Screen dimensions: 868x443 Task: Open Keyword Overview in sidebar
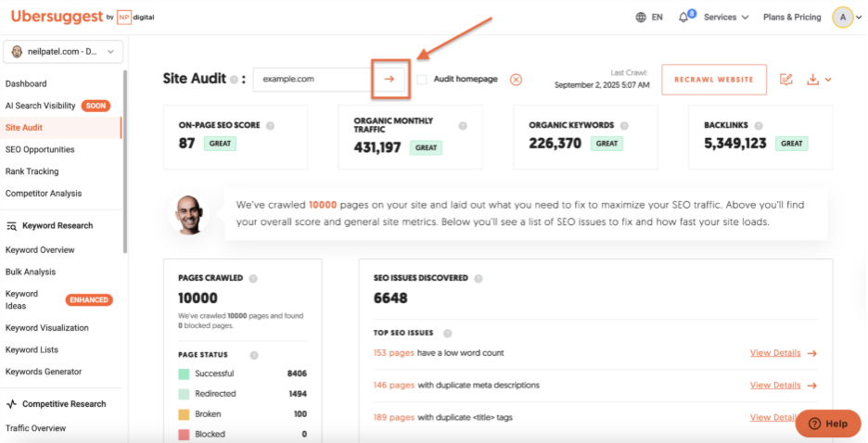[x=40, y=250]
